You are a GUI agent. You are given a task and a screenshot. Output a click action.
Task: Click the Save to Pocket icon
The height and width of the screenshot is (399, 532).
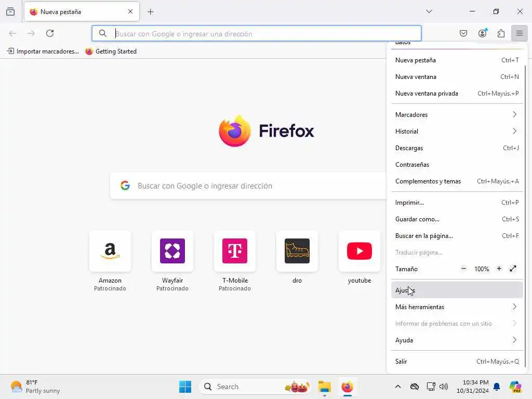click(463, 33)
